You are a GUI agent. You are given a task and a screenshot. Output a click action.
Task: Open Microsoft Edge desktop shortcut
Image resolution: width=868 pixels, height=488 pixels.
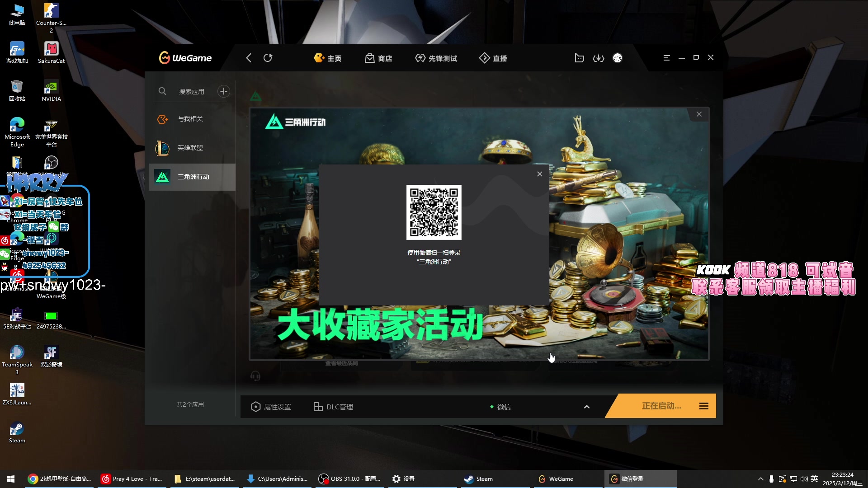[17, 132]
